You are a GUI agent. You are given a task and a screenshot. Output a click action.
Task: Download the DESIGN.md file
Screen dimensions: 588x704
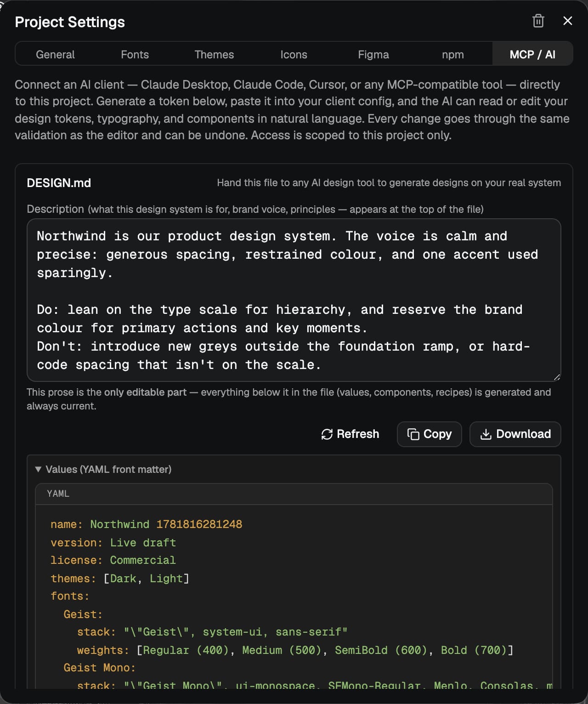tap(515, 434)
